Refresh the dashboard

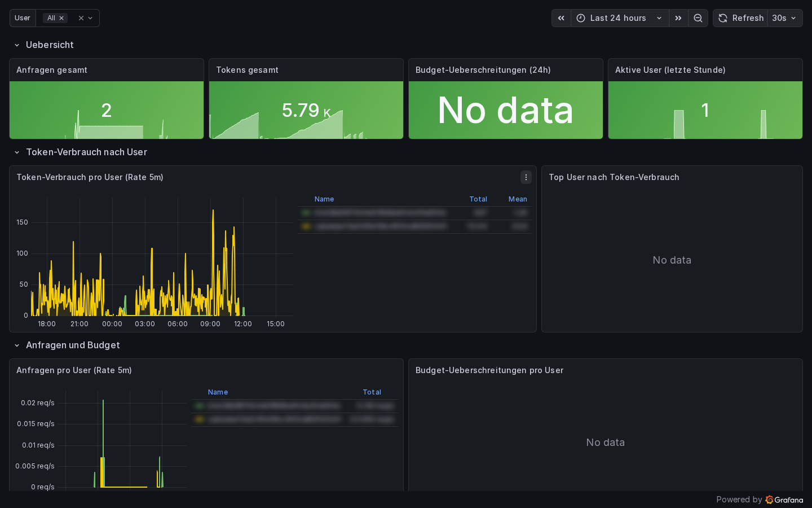[x=740, y=18]
